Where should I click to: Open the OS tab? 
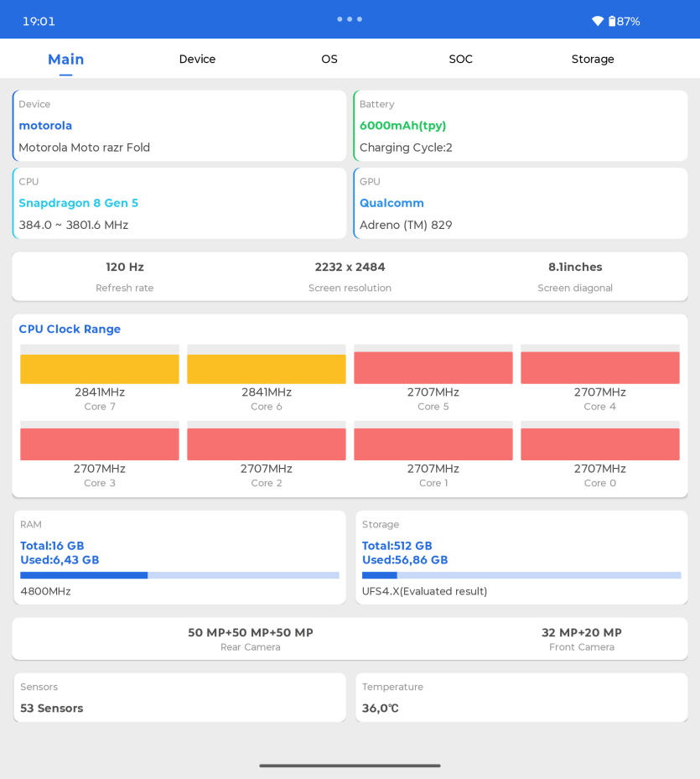pos(329,60)
